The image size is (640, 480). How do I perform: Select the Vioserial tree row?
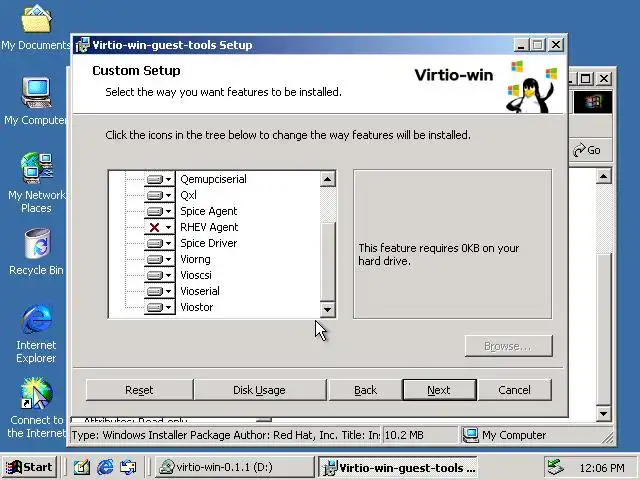coord(200,291)
